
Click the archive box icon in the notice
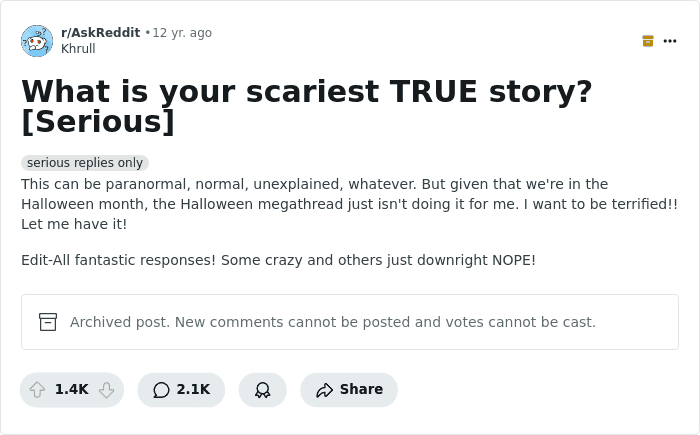pos(48,322)
